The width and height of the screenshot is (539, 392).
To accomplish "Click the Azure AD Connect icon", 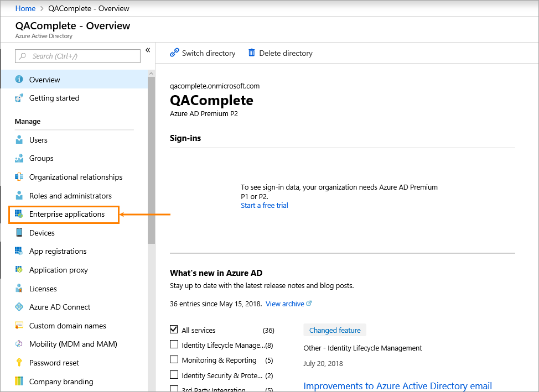I will (x=19, y=307).
